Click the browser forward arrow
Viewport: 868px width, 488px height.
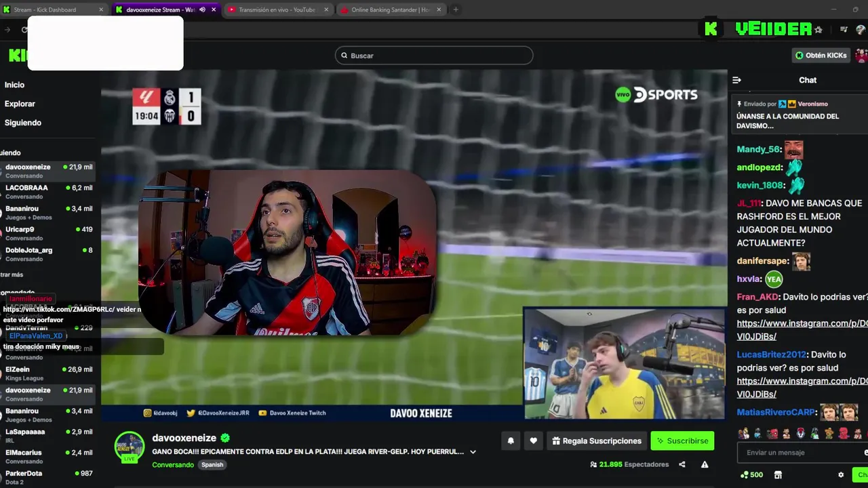tap(7, 29)
